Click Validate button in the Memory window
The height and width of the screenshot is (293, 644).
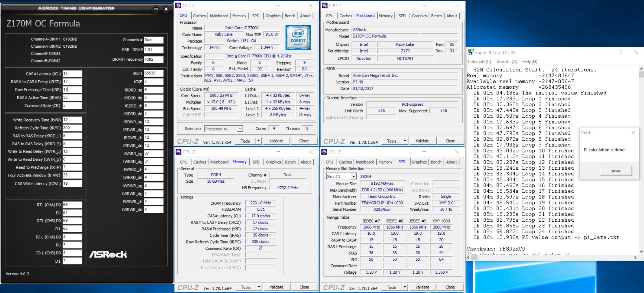point(276,287)
